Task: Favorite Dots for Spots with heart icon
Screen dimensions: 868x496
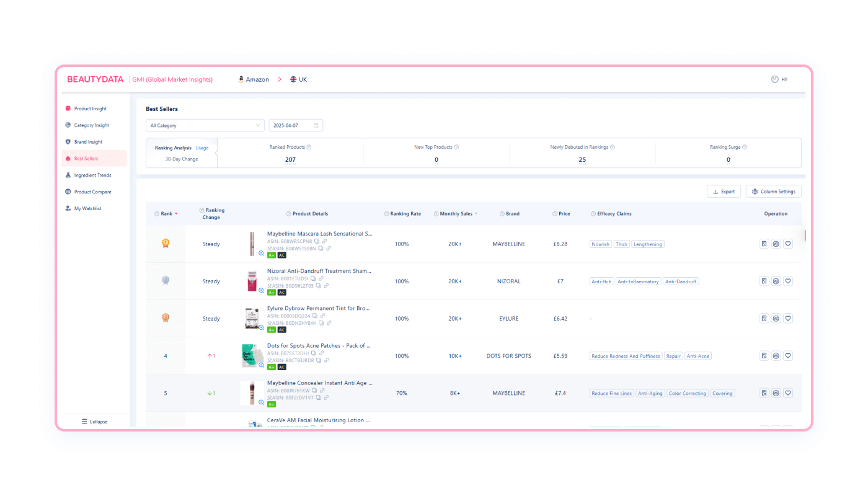Action: (788, 356)
